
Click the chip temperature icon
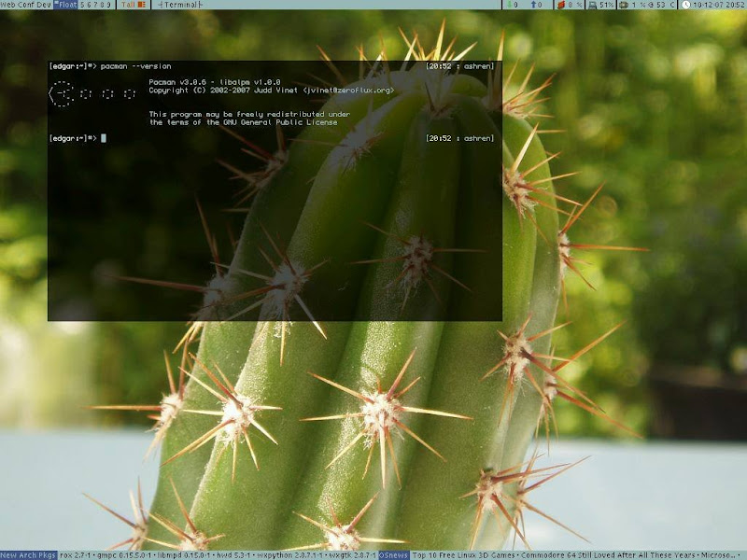623,5
